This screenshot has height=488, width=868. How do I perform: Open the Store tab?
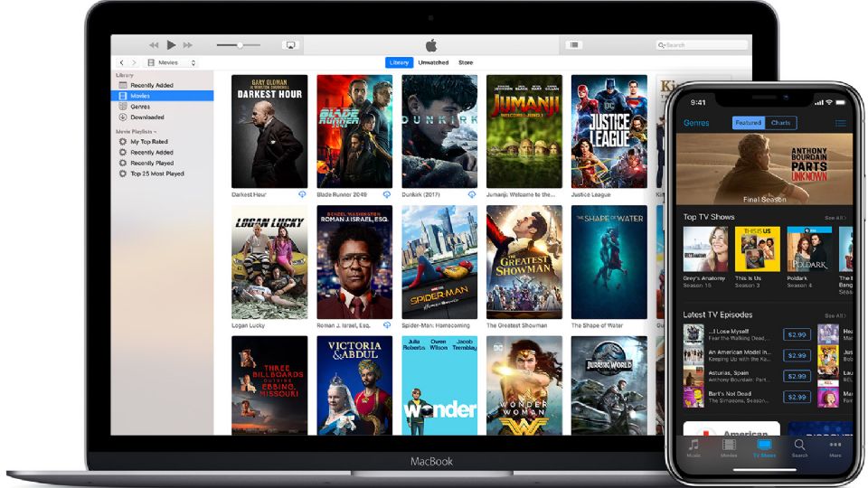point(466,62)
